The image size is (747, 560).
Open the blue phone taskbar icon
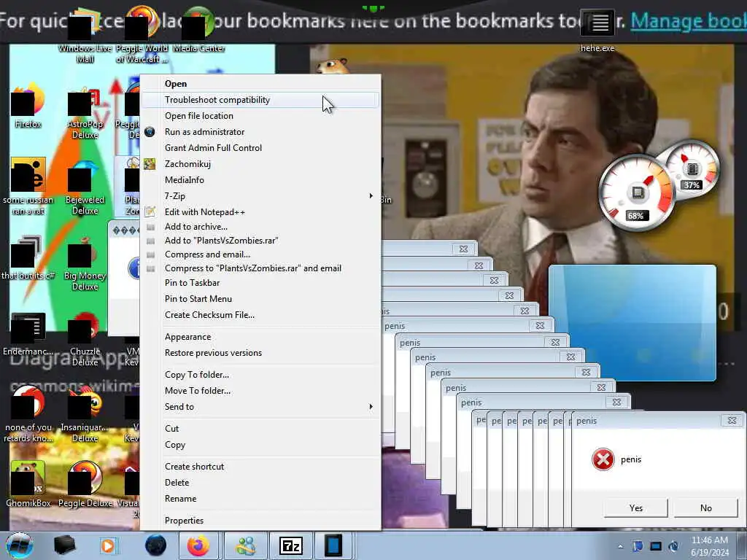[333, 545]
